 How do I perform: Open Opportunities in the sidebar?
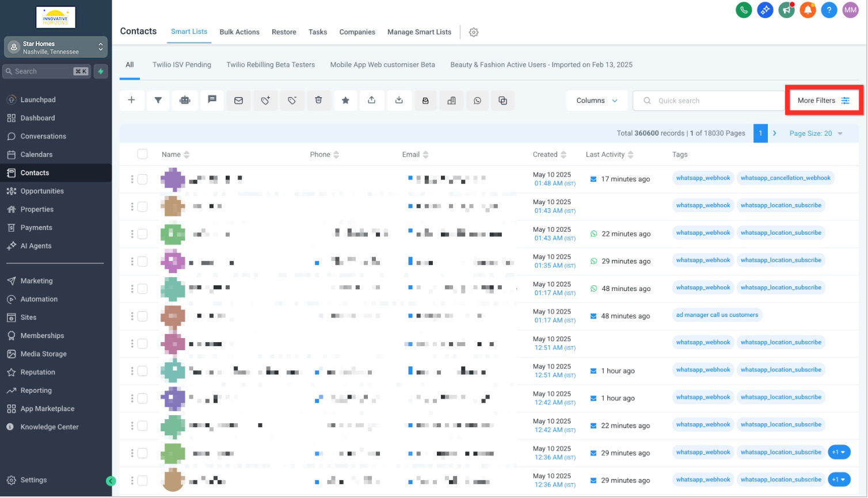point(42,191)
